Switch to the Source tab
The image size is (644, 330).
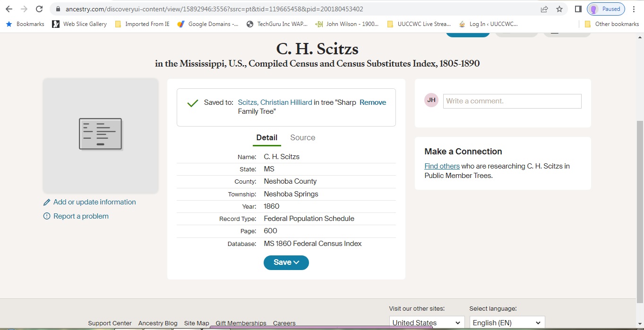click(302, 138)
